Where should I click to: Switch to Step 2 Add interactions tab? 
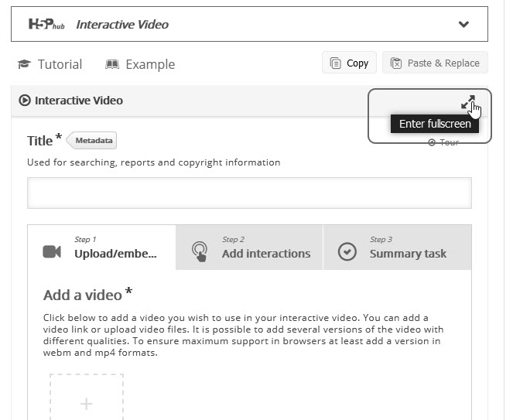point(249,248)
